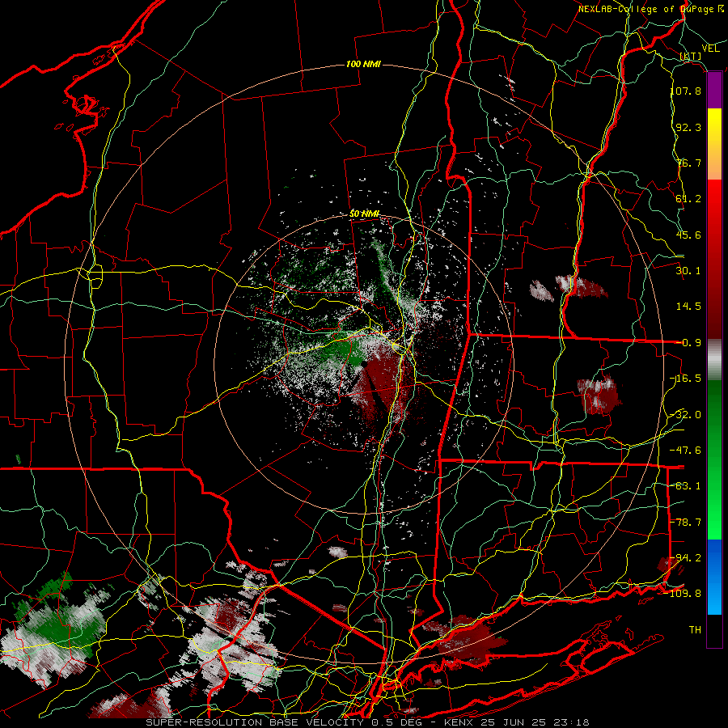Click the yellow segment of color bar

coord(714,126)
